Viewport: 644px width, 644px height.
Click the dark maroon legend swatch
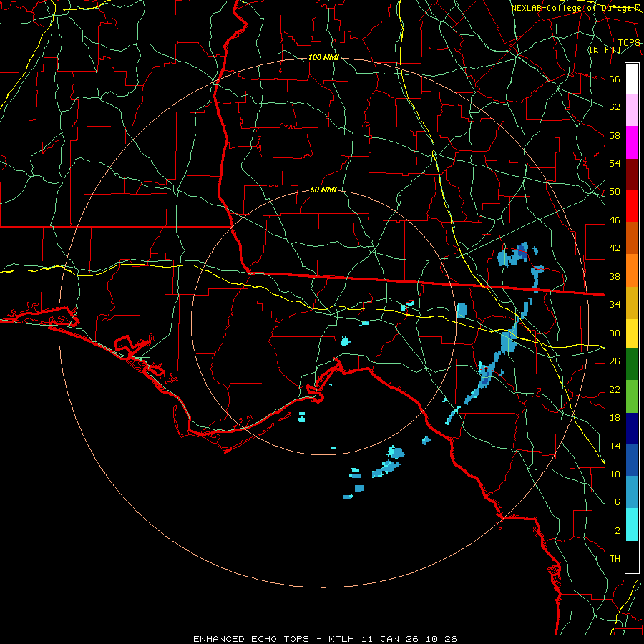632,175
